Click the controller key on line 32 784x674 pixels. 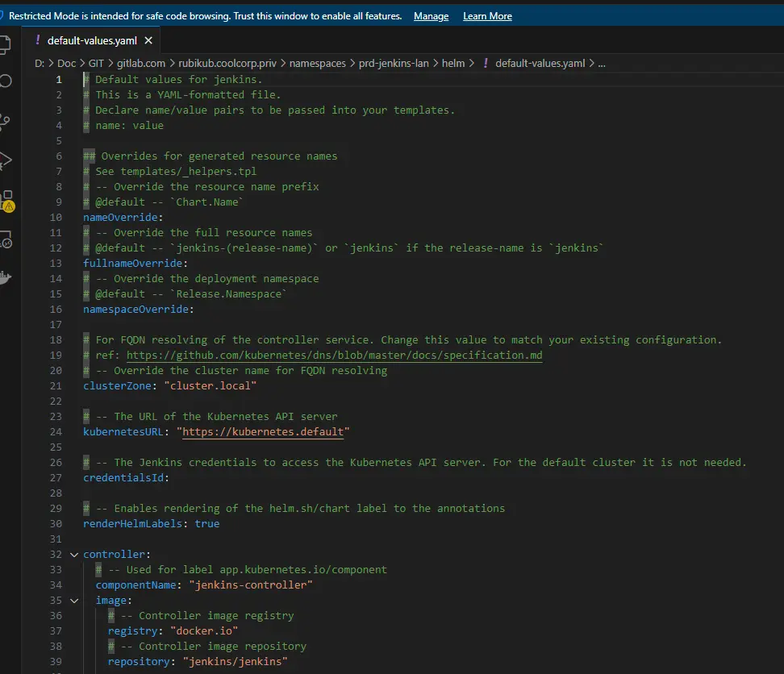114,554
